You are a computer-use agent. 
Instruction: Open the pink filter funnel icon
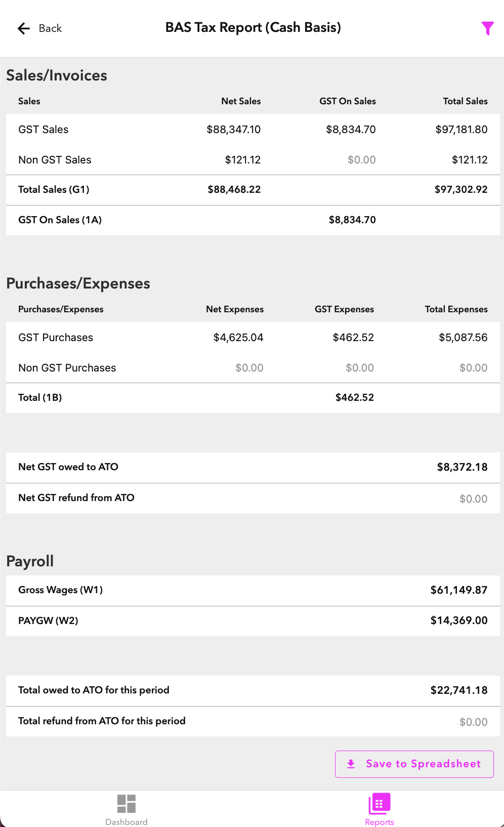[487, 28]
